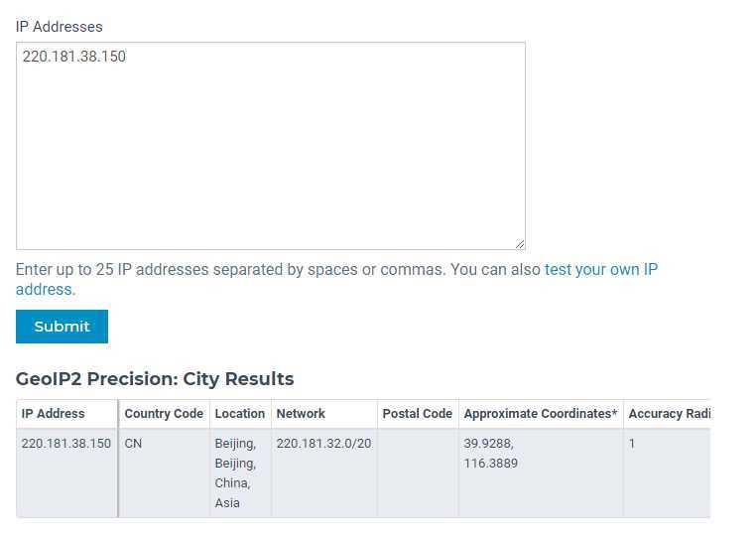Click the 39.9288, 116.3889 coordinates cell

(x=490, y=454)
